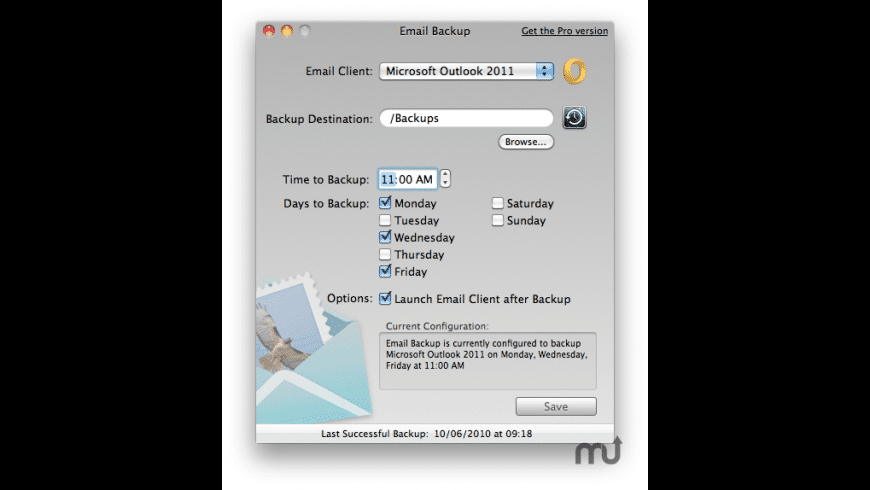
Task: Click the backup time stepper arrows
Action: (x=445, y=179)
